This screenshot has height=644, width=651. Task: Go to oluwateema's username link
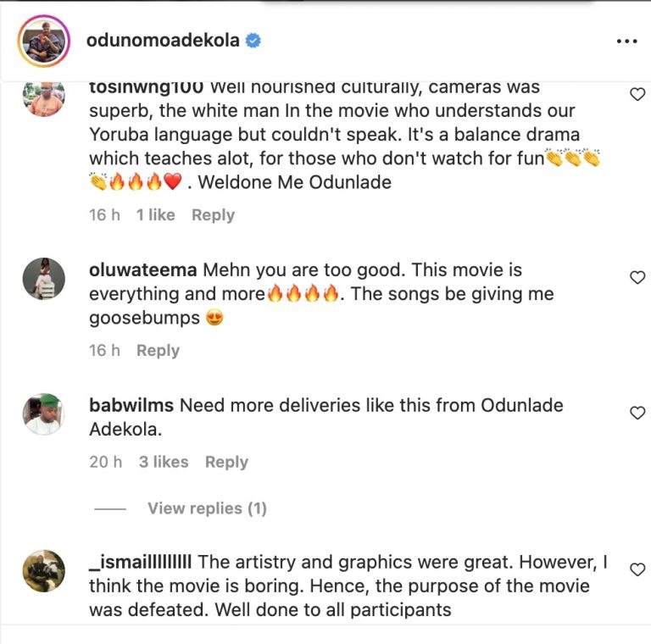(142, 270)
